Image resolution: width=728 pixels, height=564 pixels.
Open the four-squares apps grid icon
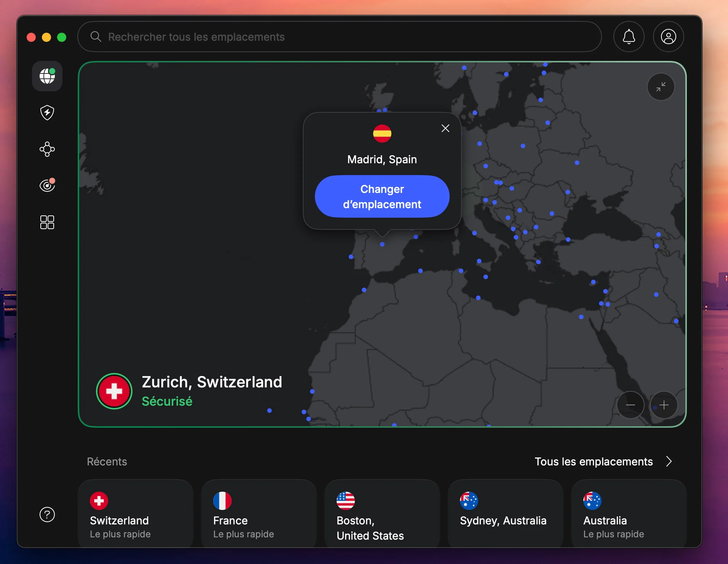(x=47, y=222)
